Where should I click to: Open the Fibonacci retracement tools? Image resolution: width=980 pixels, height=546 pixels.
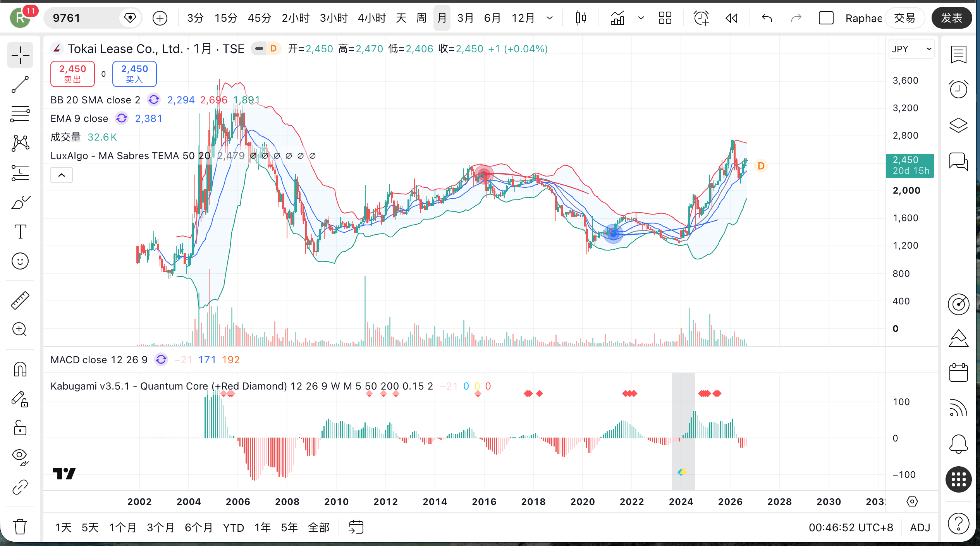coord(20,114)
